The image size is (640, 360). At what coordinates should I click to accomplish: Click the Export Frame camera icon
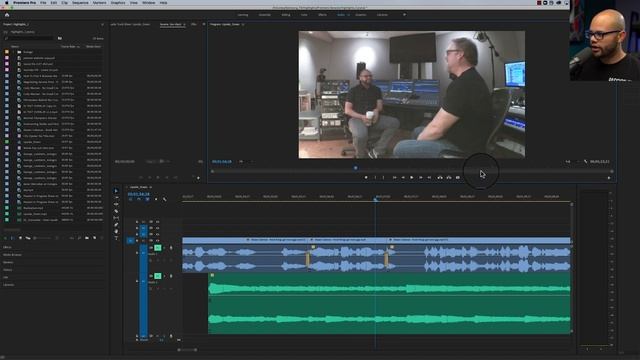[458, 178]
